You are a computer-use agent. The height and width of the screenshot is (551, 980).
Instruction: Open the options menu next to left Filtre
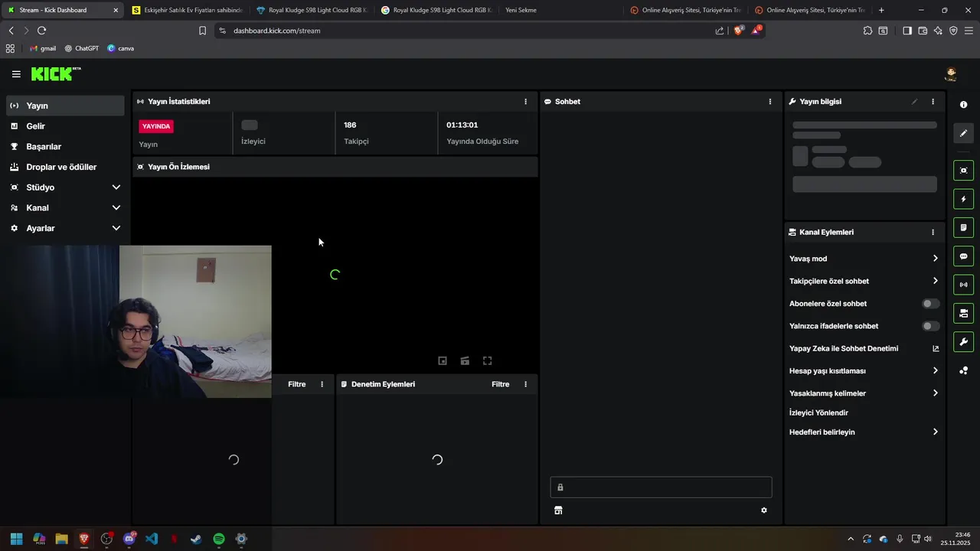(322, 384)
